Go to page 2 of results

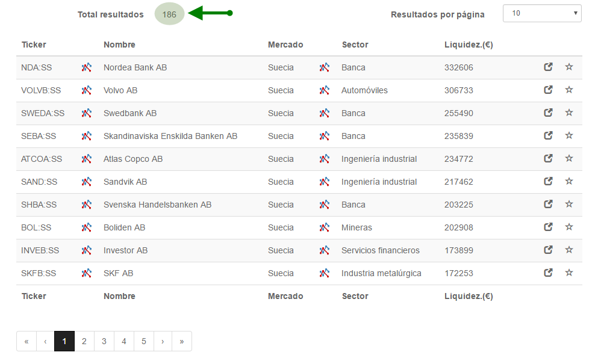tap(84, 341)
